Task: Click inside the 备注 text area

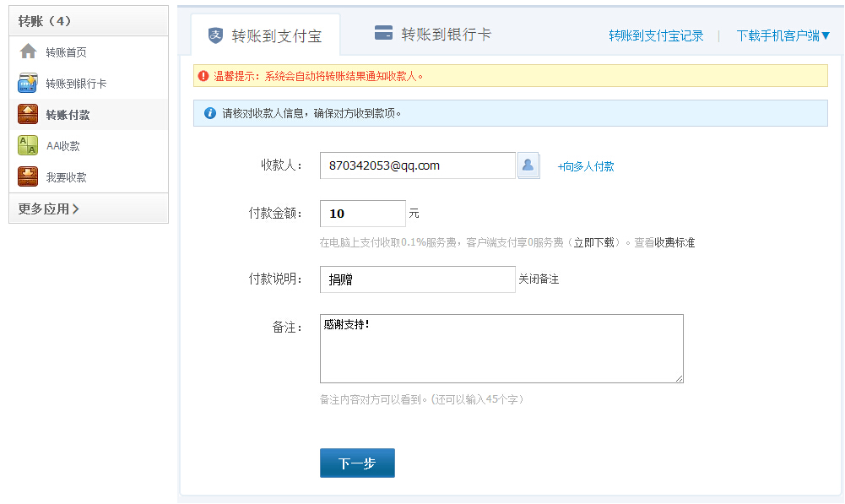Action: coord(501,349)
